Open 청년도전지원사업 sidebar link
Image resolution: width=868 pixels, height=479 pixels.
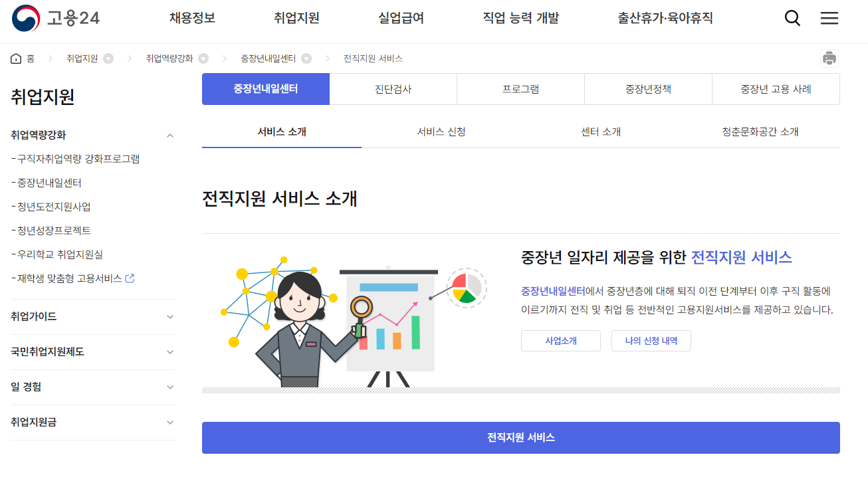click(x=51, y=207)
